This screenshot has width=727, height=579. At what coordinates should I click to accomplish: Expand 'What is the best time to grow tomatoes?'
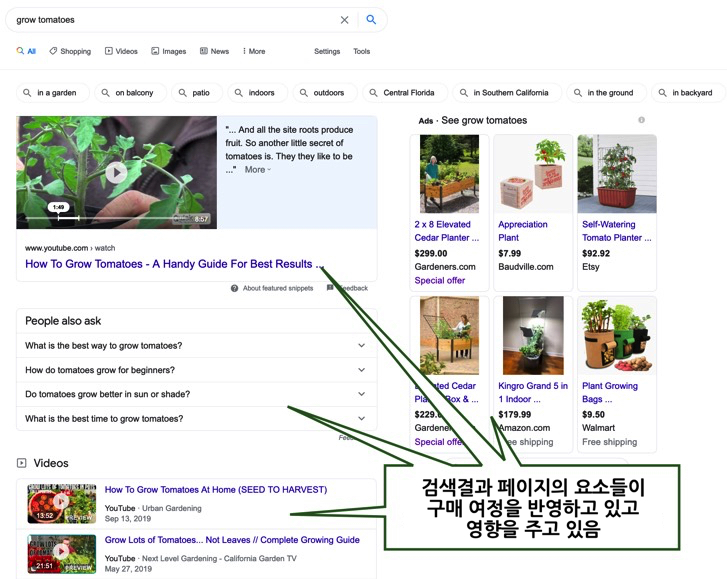click(x=197, y=419)
